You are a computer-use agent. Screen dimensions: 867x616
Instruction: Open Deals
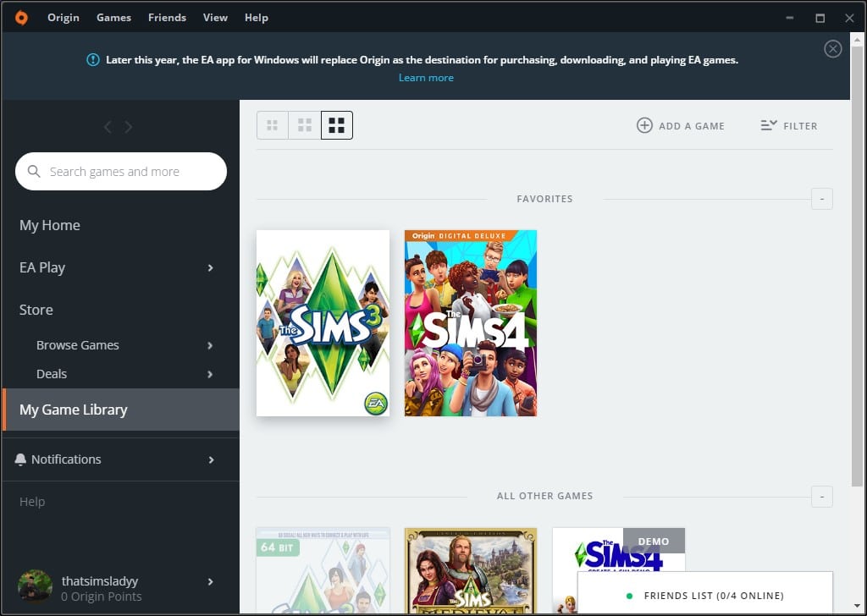52,374
